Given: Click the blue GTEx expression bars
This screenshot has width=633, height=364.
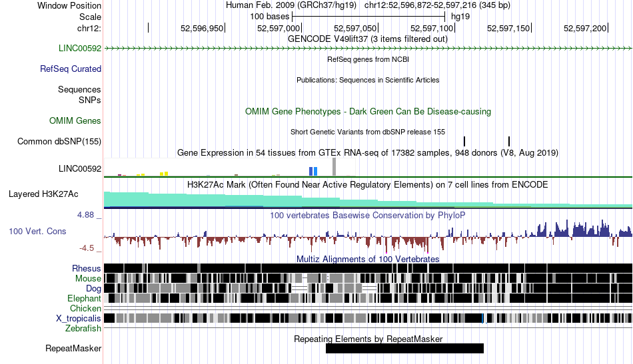Looking at the screenshot, I should point(313,171).
